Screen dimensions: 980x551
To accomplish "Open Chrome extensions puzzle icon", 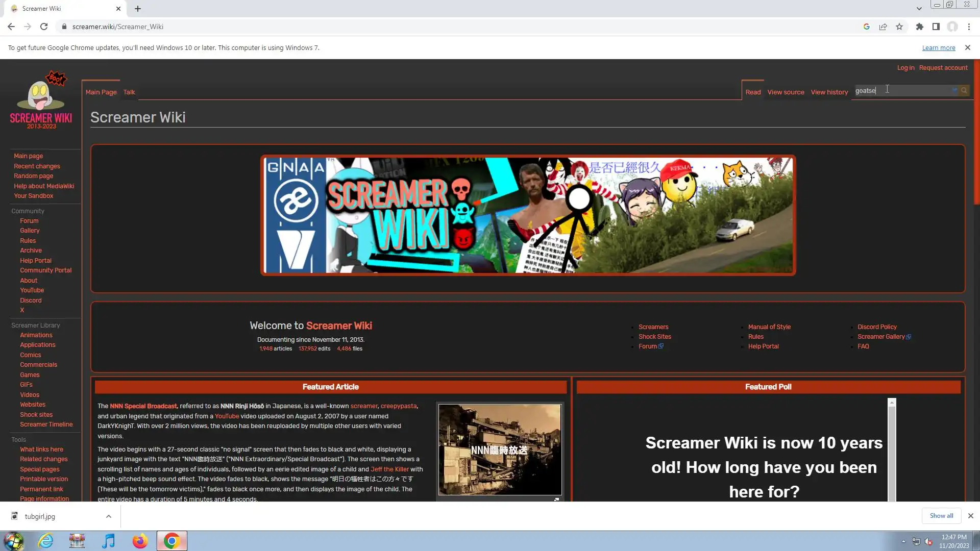I will pyautogui.click(x=919, y=27).
